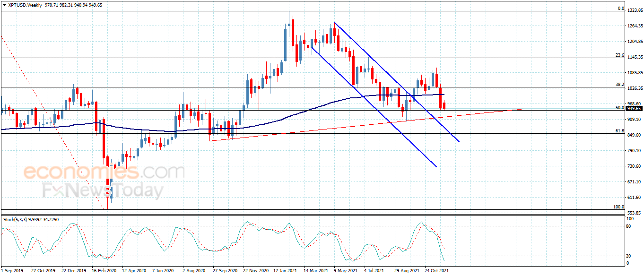The image size is (644, 276).
Task: Click the 849.60 price axis label
Action: (x=634, y=135)
